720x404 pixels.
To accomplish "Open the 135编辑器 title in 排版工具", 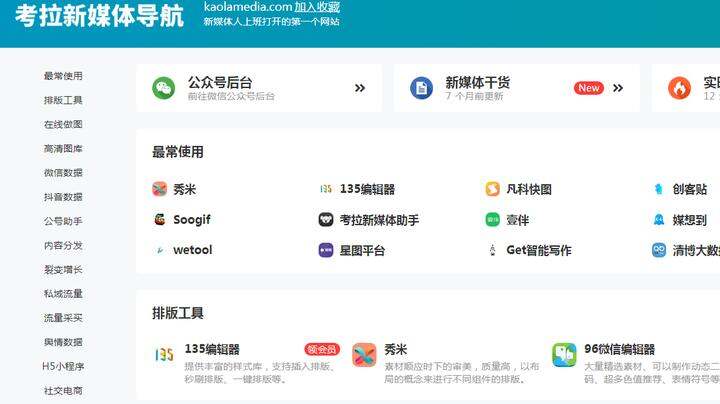I will click(212, 349).
